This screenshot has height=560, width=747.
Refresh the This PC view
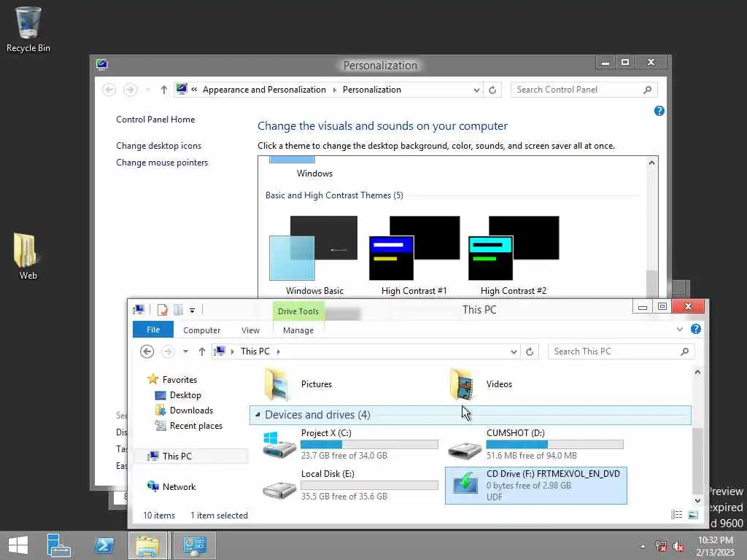click(x=530, y=351)
